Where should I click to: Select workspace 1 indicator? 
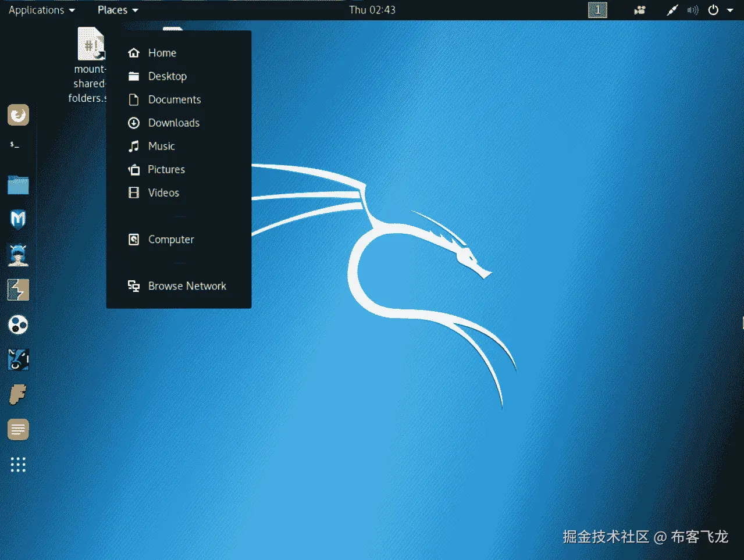(597, 10)
